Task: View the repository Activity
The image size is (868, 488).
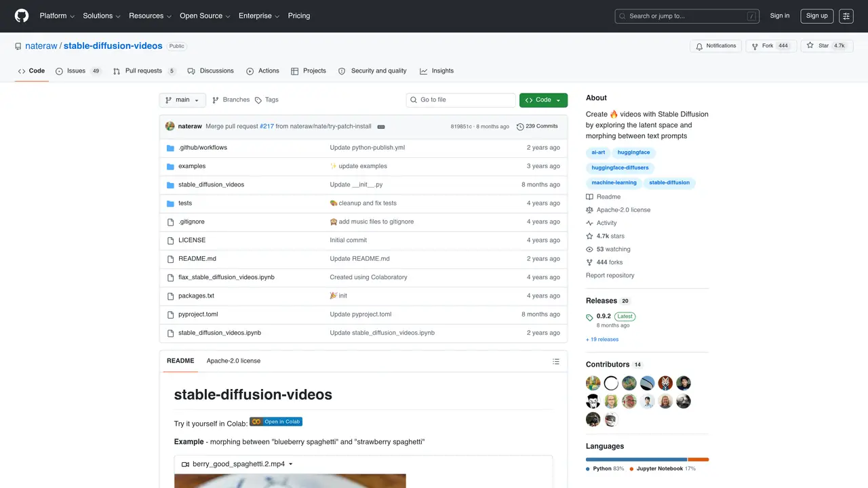Action: click(601, 223)
